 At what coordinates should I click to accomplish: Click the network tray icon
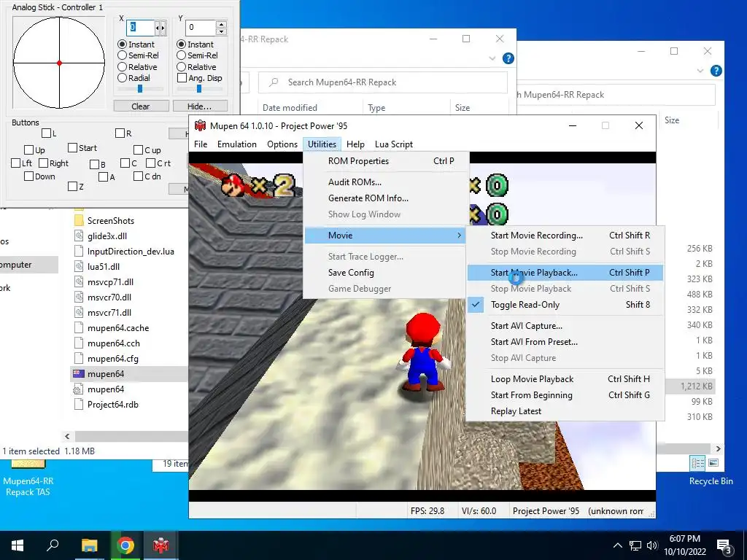click(635, 545)
